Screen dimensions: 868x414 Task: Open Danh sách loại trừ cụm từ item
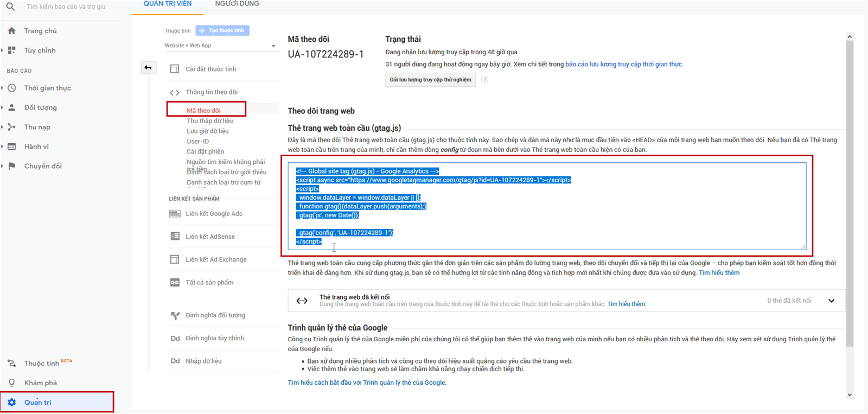click(224, 183)
